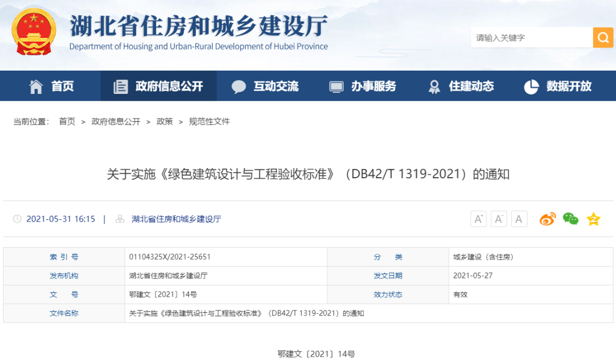Share to QQ Zone star icon

click(x=594, y=219)
